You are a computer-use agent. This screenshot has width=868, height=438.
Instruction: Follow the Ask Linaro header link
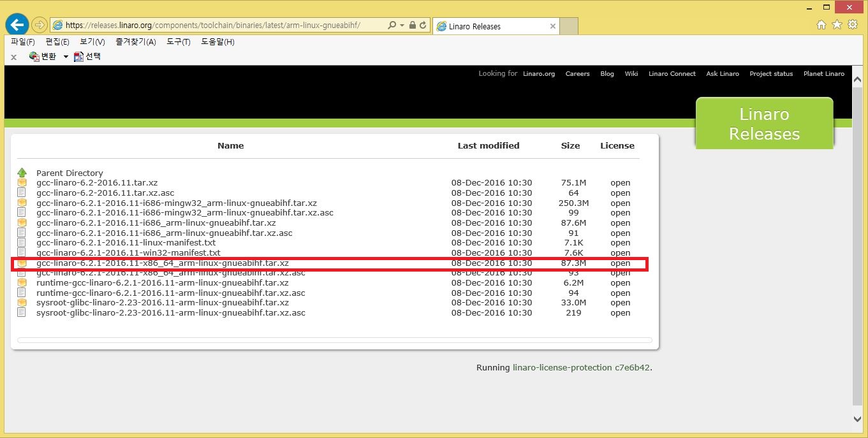[722, 74]
